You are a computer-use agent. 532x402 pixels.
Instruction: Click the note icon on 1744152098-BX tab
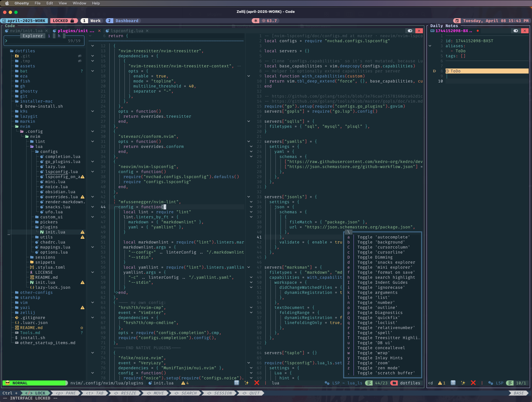(x=432, y=31)
